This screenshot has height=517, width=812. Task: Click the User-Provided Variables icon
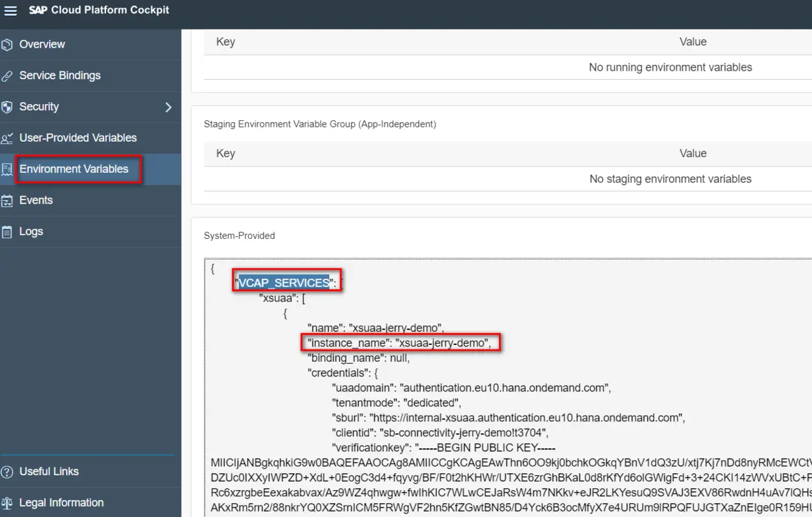tap(7, 138)
